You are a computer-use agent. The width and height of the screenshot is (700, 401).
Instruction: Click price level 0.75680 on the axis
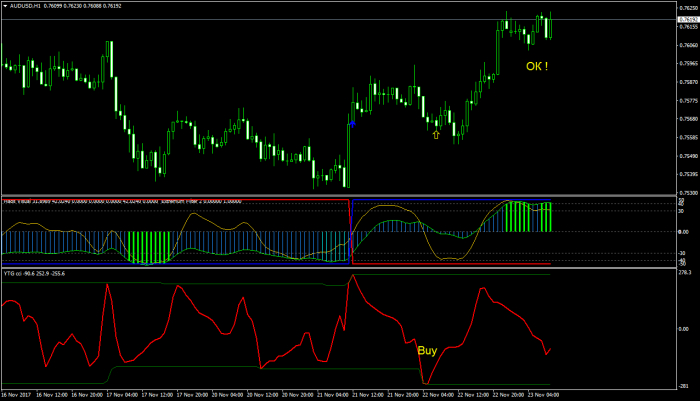pos(689,119)
